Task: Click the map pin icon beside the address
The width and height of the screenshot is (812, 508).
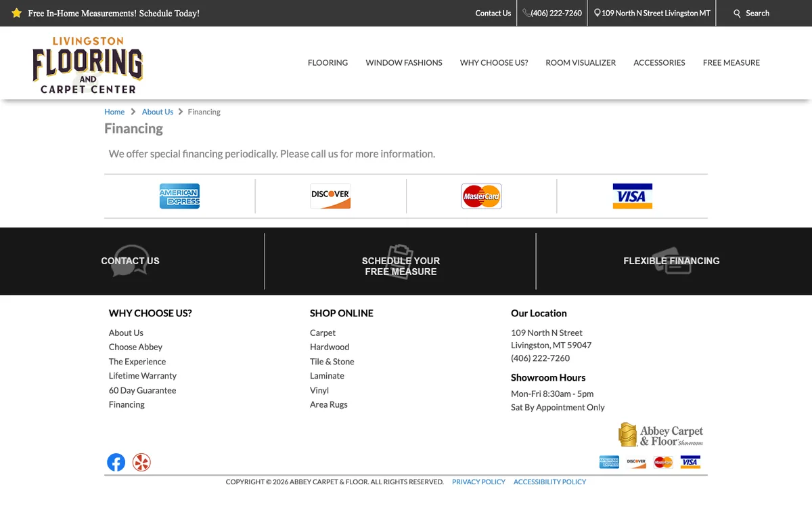Action: click(x=597, y=13)
